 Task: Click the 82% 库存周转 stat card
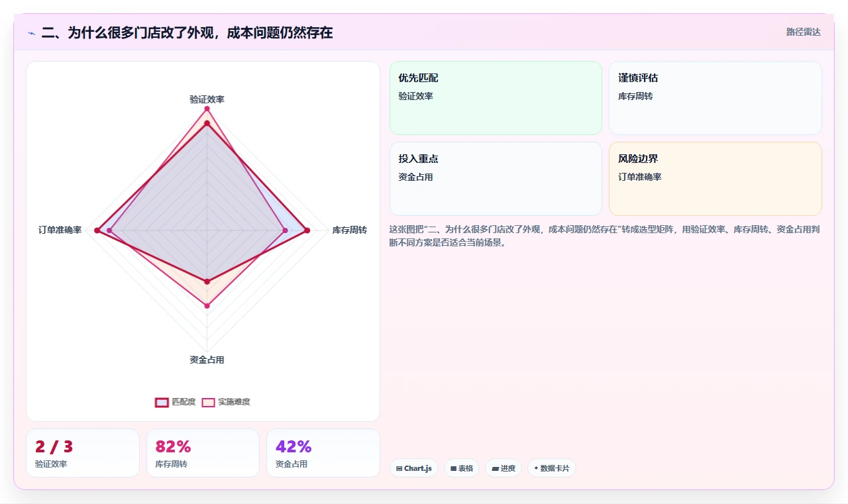[x=203, y=453]
